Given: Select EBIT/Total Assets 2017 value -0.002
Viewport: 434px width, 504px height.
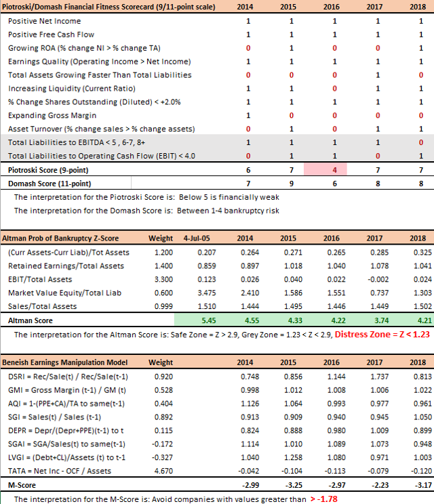Looking at the screenshot, I should [378, 279].
